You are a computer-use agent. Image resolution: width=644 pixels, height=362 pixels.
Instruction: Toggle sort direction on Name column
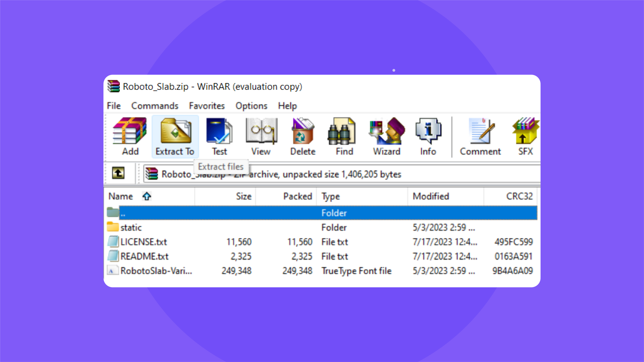[147, 196]
